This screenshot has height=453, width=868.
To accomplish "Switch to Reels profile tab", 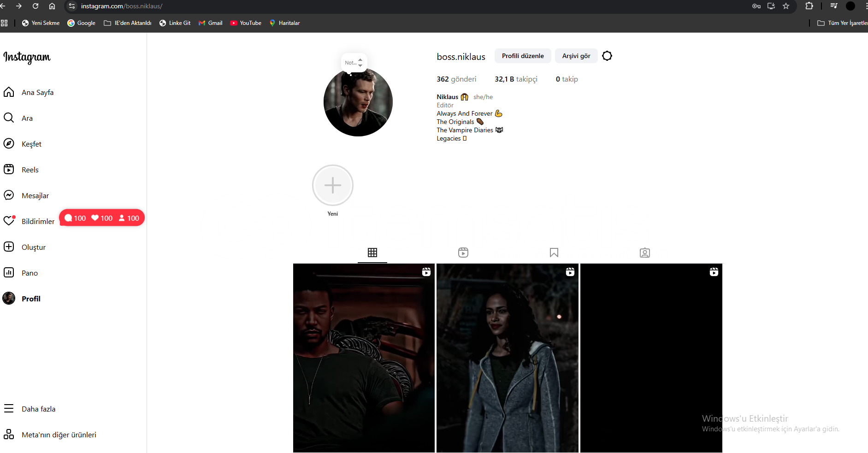I will click(463, 253).
